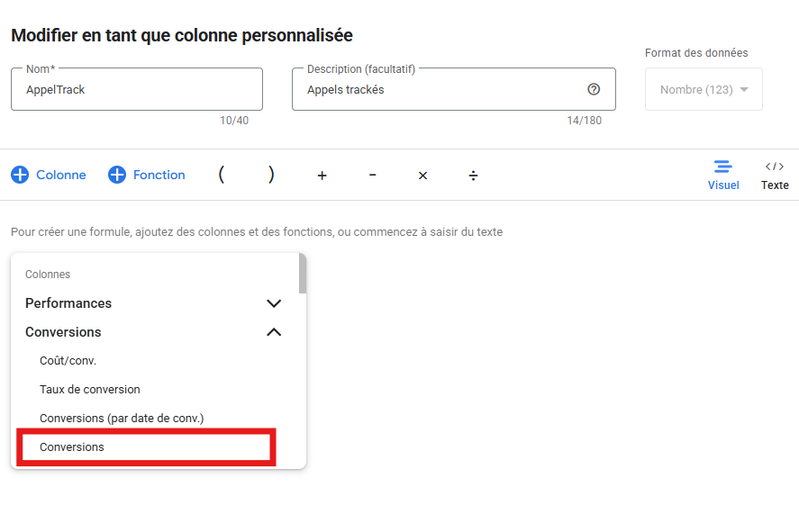Insert the multiplication operator
The width and height of the screenshot is (799, 532).
click(x=422, y=176)
